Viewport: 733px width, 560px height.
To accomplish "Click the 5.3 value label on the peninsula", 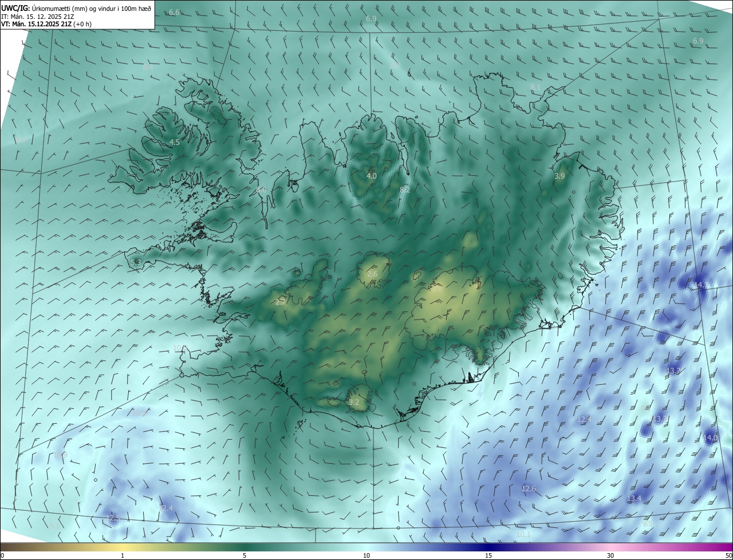I will (136, 262).
